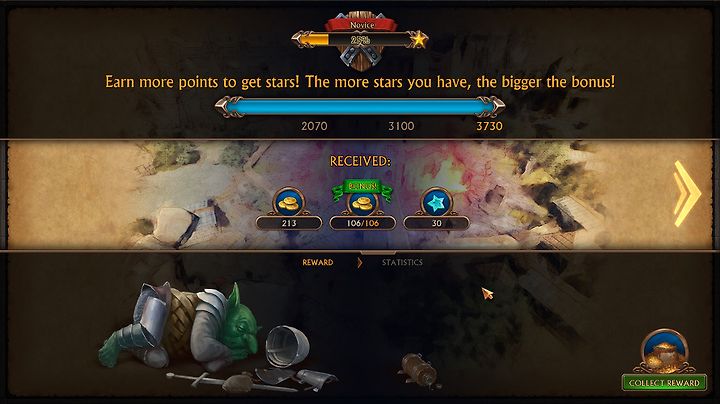Click the tab notch below the reward panel
Screen dimensions: 720x404
[378, 252]
